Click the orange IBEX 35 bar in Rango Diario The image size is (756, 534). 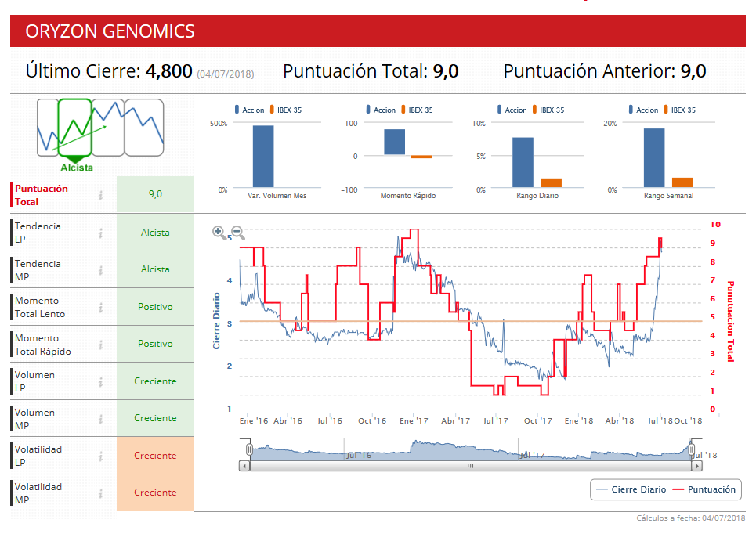point(551,182)
